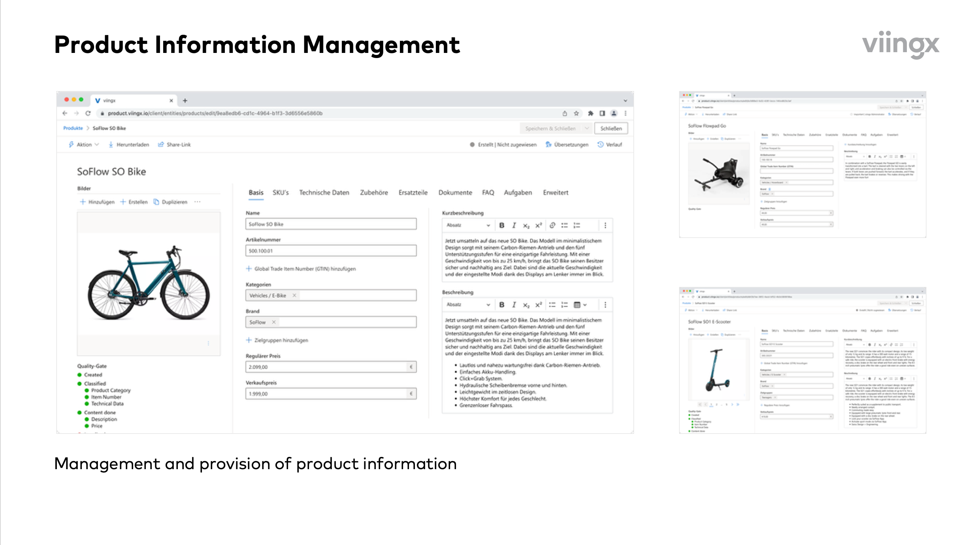Open the table insert dropdown in Beschreibung
Screen dimensions: 980x545
coord(580,305)
